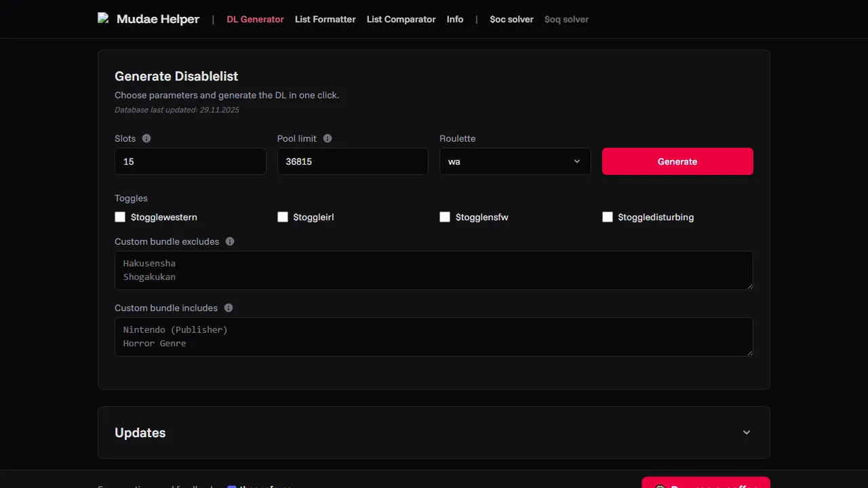
Task: Navigate to the Info page
Action: point(455,19)
